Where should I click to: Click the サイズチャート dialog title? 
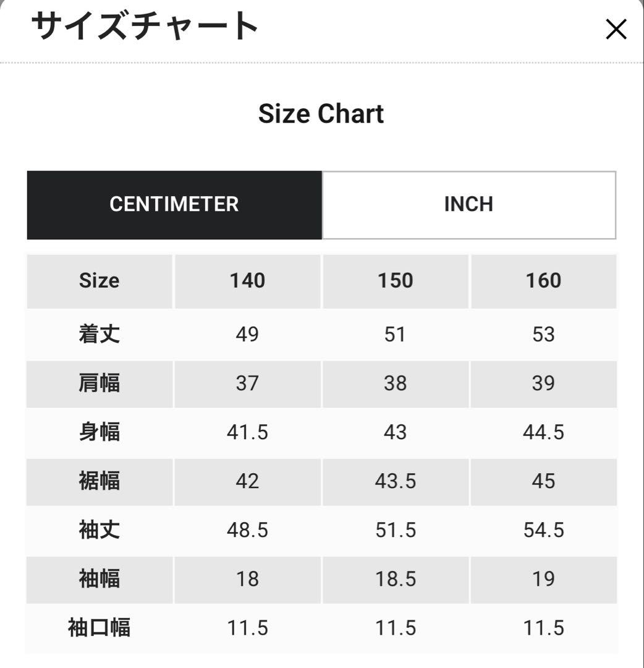pyautogui.click(x=145, y=27)
